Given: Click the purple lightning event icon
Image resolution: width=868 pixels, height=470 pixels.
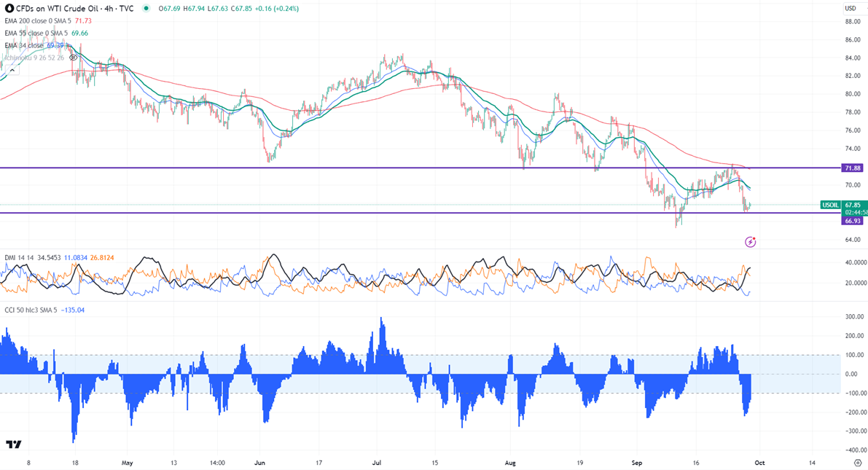Looking at the screenshot, I should point(750,242).
